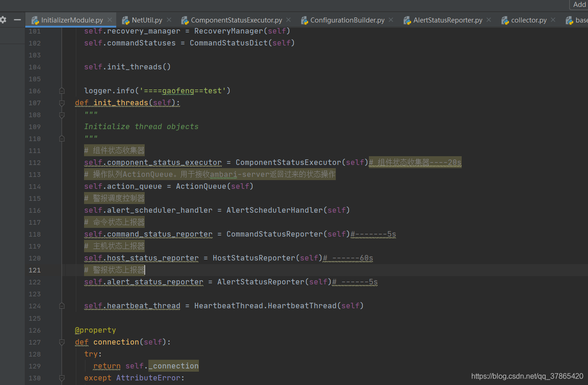Close the NetUtil.py tab

(x=169, y=20)
